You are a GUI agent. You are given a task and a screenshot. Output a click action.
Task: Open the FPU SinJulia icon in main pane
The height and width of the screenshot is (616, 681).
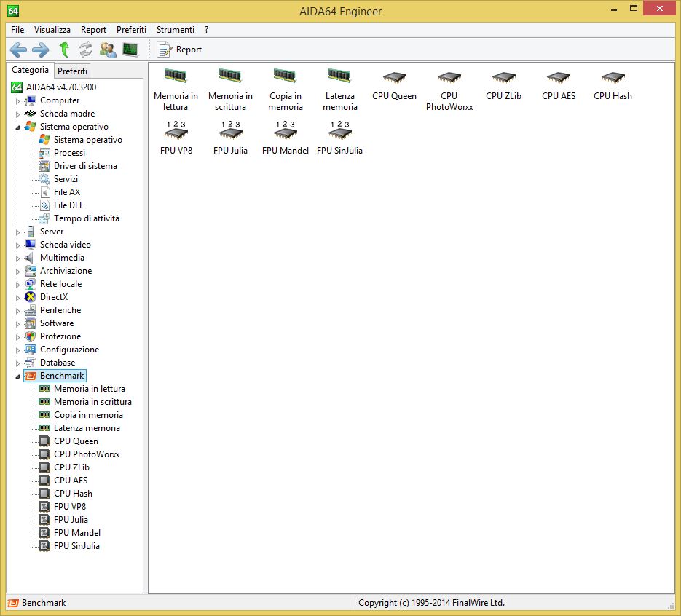pos(339,133)
